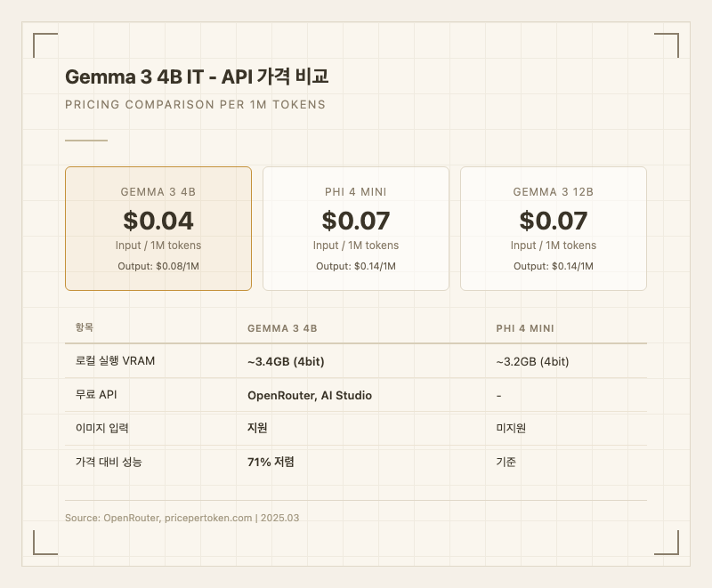Click the title 'Gemma 3 4B IT - API 가격 비교'
The height and width of the screenshot is (588, 712).
tap(197, 77)
